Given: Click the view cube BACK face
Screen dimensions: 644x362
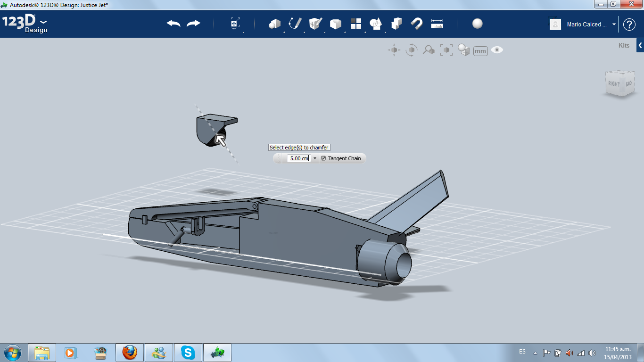Looking at the screenshot, I should (628, 83).
